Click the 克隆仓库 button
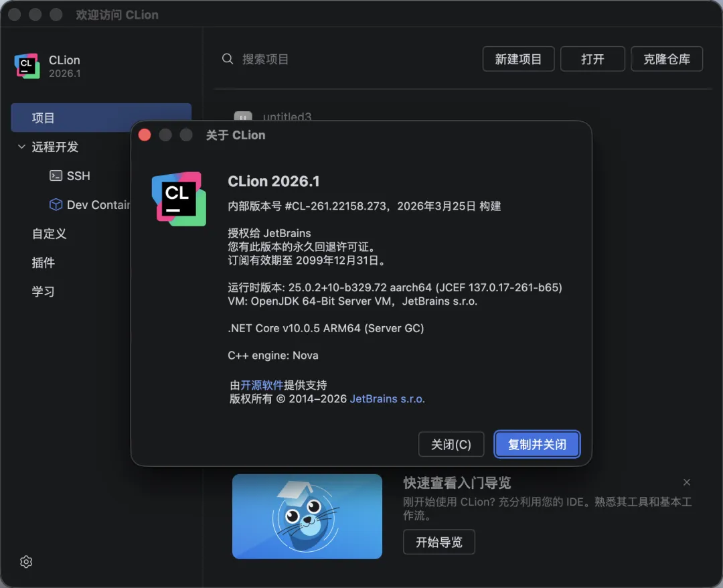This screenshot has width=723, height=588. coord(667,59)
